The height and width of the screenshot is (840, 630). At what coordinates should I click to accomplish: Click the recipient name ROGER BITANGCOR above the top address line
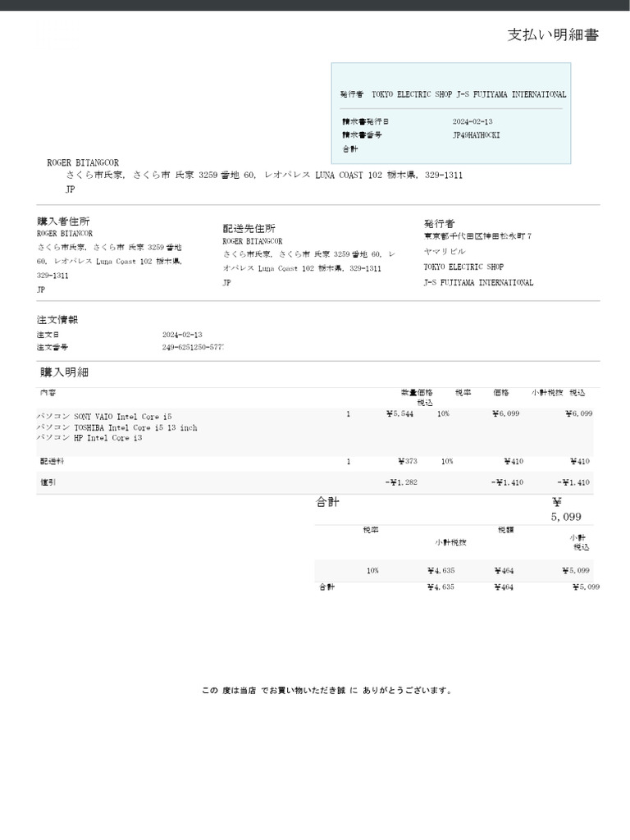tap(83, 162)
